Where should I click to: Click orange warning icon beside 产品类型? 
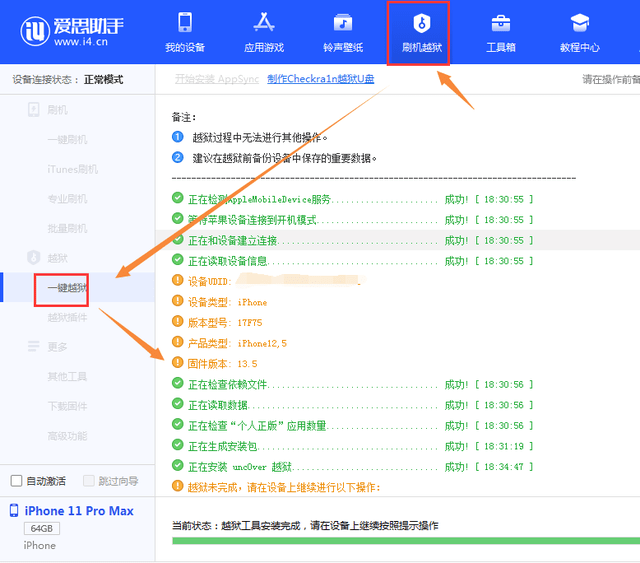(x=178, y=342)
